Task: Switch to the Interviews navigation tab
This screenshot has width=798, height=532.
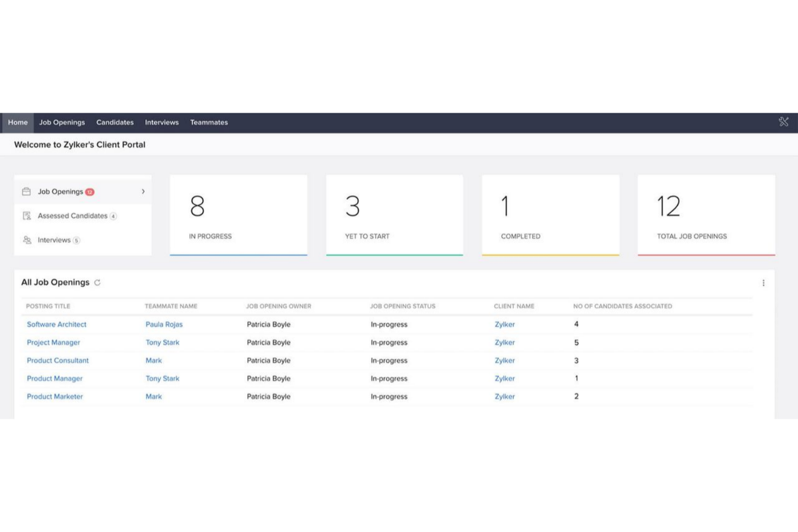Action: coord(162,122)
